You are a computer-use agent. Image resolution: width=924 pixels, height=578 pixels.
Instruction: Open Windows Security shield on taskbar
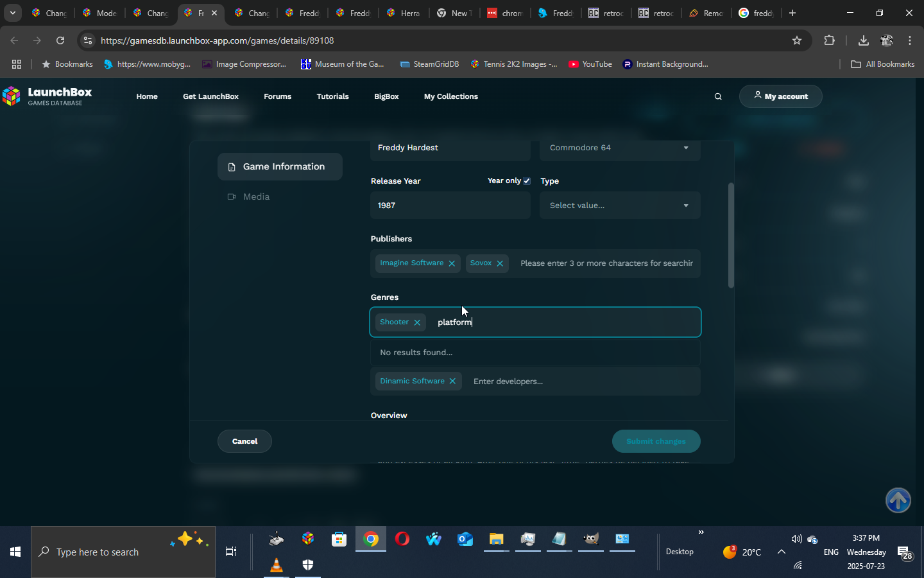[x=308, y=565]
